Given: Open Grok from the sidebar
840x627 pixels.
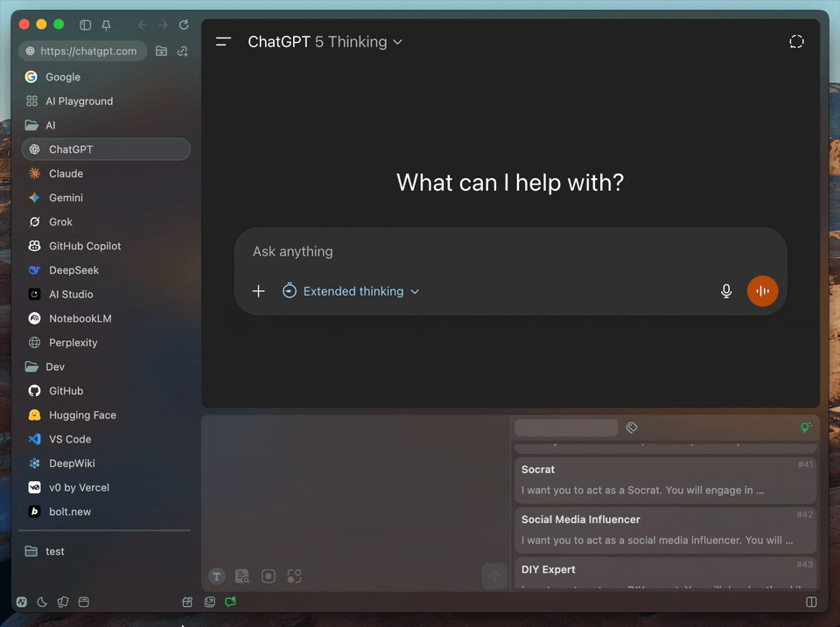Looking at the screenshot, I should click(106, 221).
